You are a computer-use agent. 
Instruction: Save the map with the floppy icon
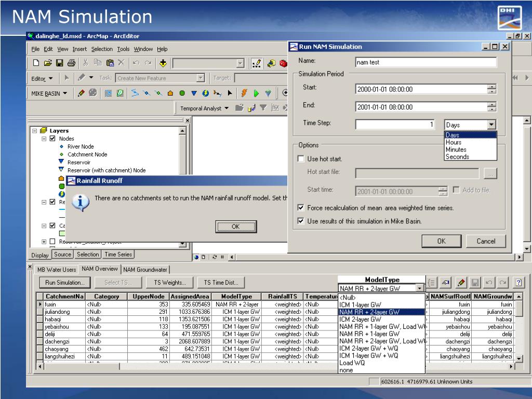[x=60, y=63]
